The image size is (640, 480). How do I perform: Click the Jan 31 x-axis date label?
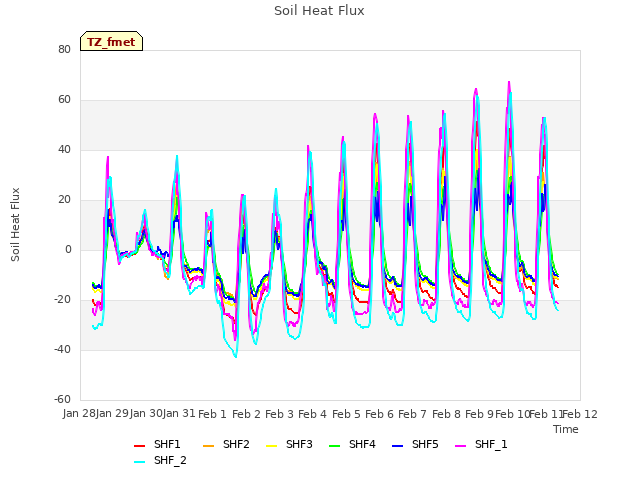[x=179, y=414]
